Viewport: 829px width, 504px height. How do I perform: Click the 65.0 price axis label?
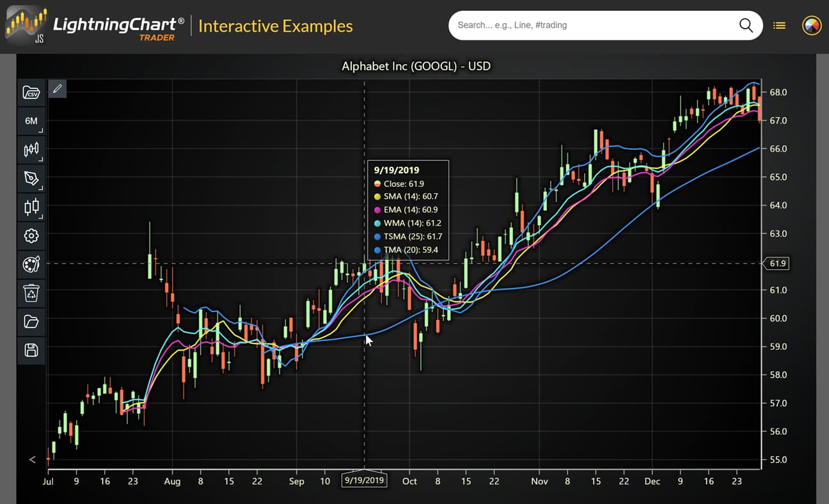(778, 177)
